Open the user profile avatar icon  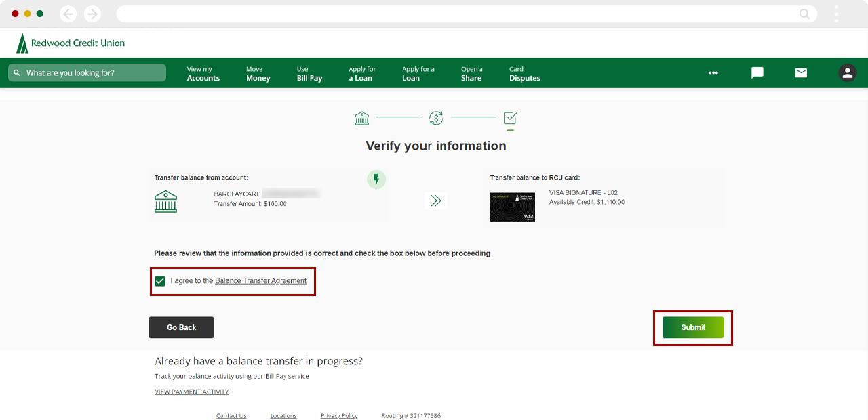click(847, 73)
